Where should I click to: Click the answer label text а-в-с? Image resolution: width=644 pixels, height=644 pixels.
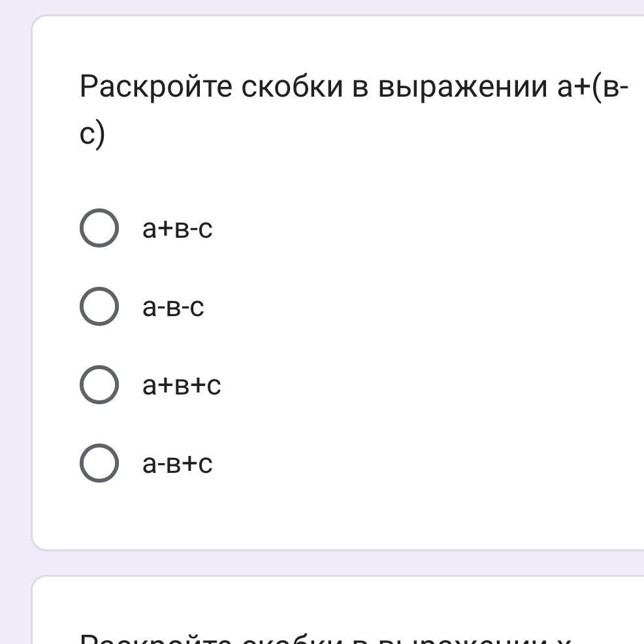[173, 307]
